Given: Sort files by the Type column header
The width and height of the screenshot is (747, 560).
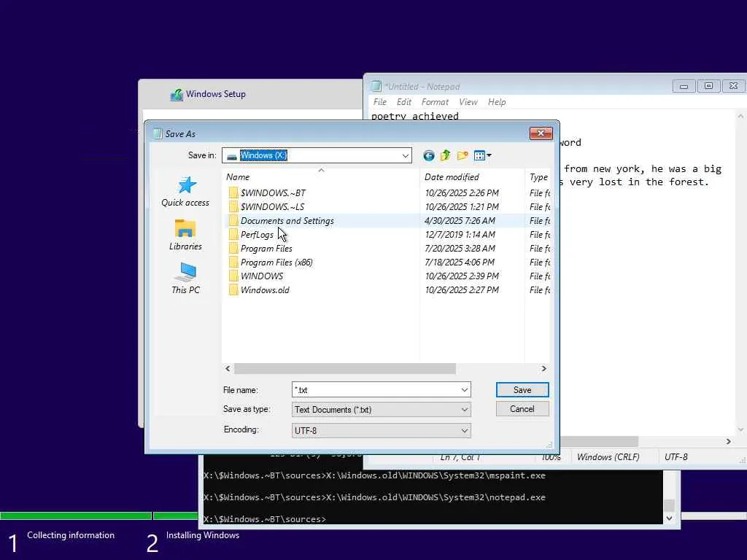Looking at the screenshot, I should [x=538, y=176].
